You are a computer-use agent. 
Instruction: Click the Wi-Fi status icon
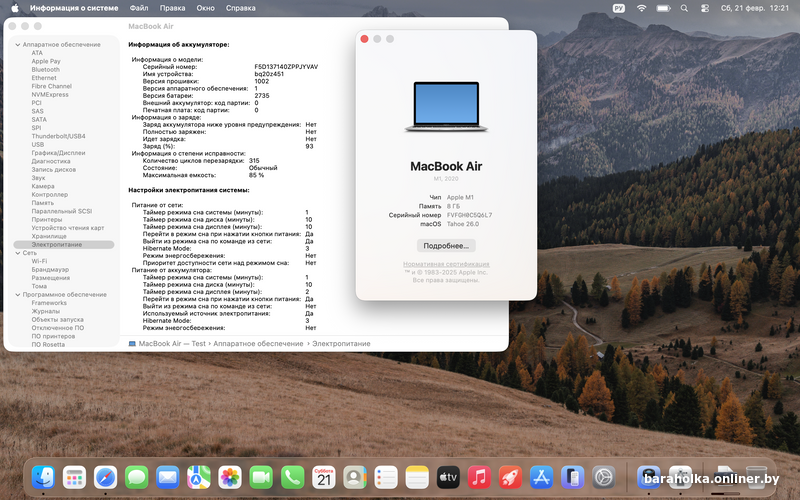pyautogui.click(x=641, y=7)
